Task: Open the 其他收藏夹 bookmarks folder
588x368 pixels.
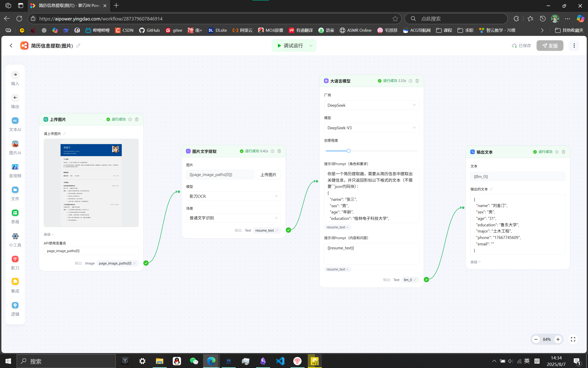Action: [x=569, y=30]
